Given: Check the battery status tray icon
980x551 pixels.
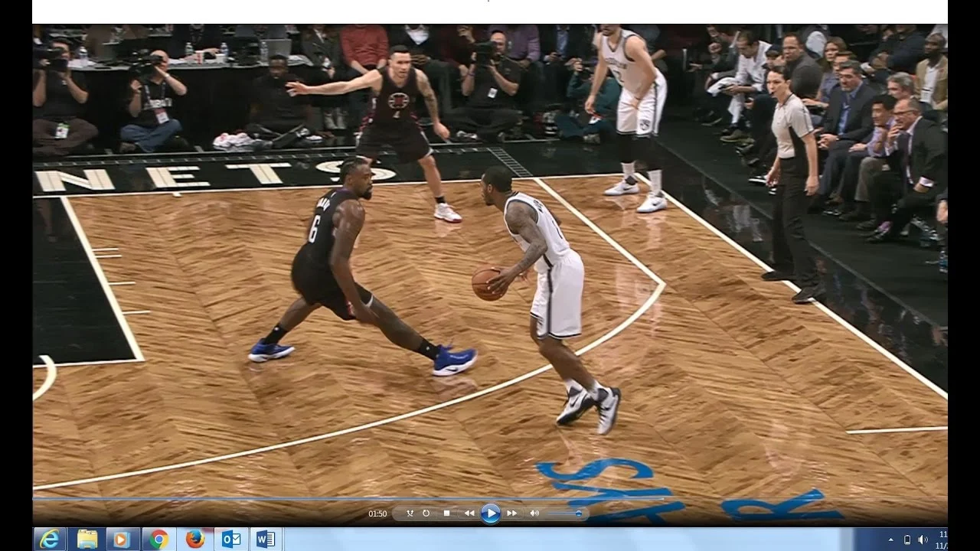Looking at the screenshot, I should tap(907, 540).
